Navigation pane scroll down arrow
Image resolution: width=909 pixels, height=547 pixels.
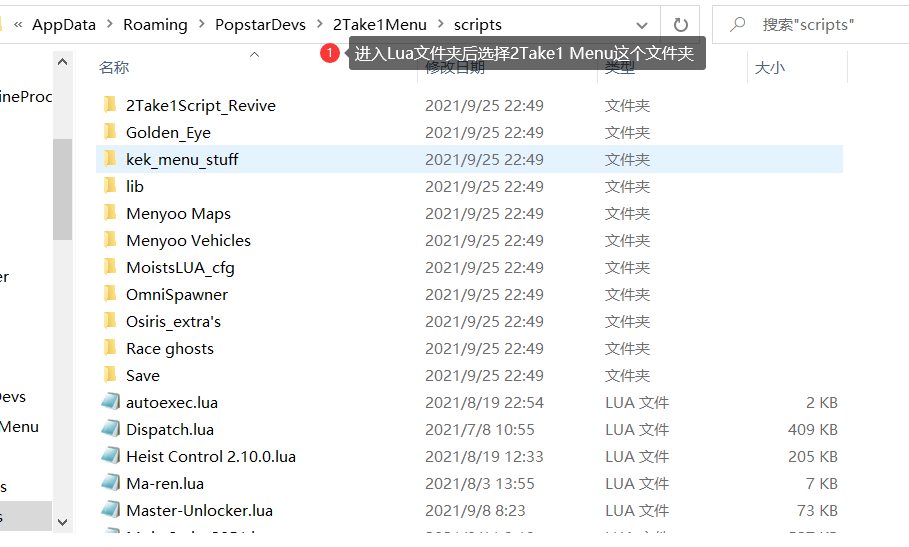pyautogui.click(x=63, y=522)
